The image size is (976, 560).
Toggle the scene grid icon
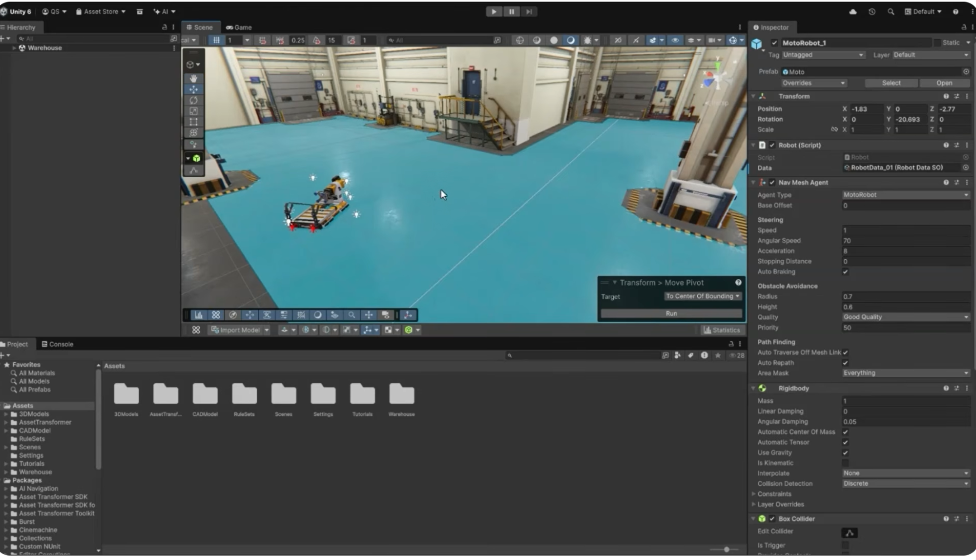tap(216, 40)
